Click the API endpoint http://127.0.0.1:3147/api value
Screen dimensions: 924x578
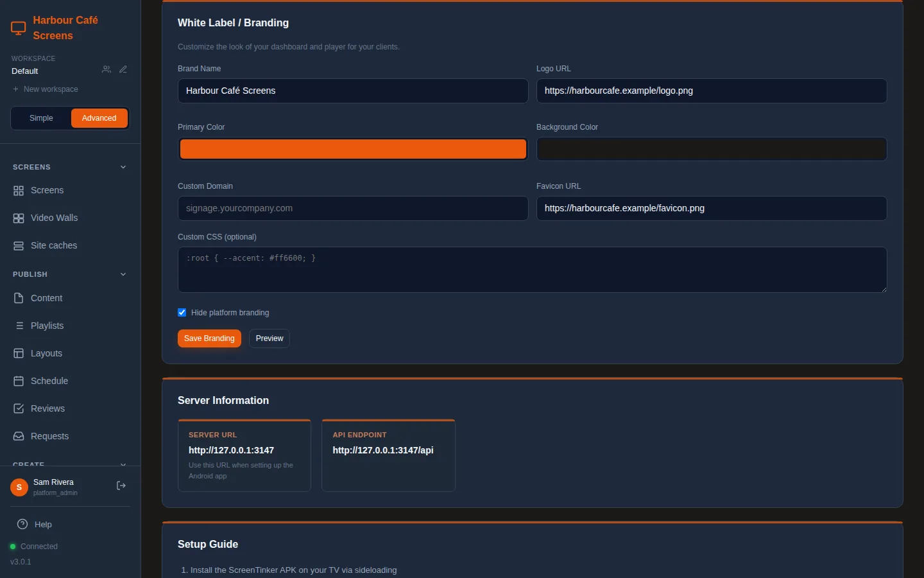383,450
